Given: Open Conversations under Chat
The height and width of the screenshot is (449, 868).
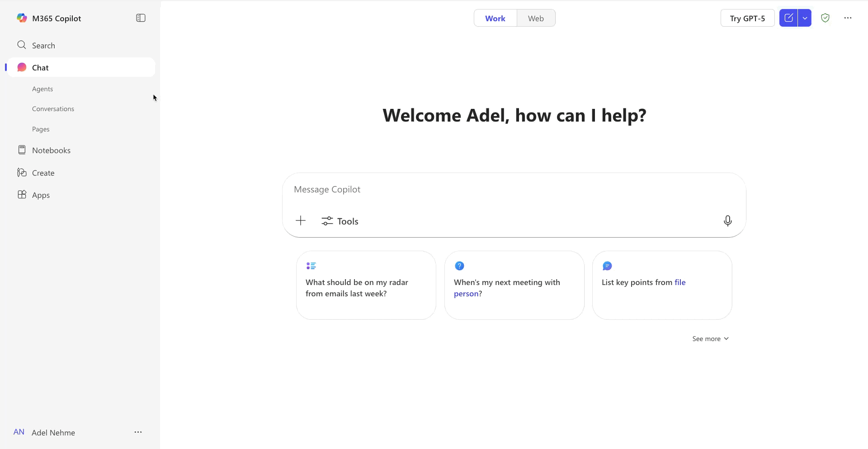Looking at the screenshot, I should pos(53,109).
